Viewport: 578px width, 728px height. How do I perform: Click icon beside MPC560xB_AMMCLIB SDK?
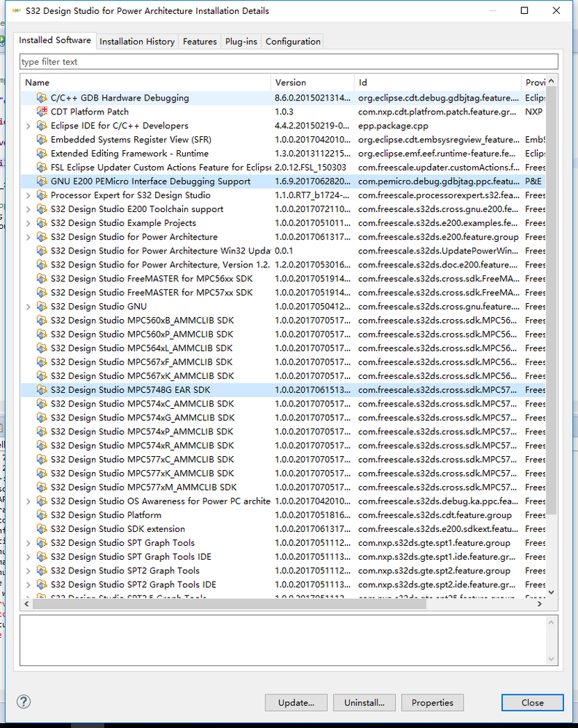pos(42,321)
